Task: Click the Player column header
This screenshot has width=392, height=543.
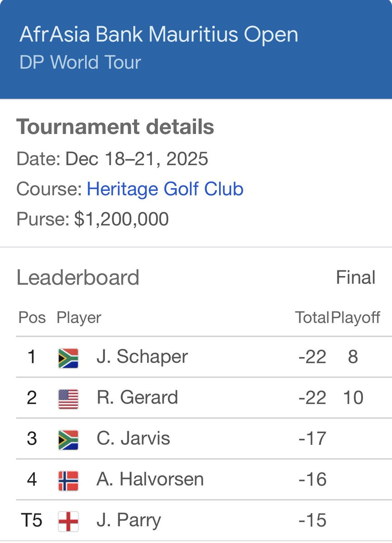Action: (x=79, y=318)
